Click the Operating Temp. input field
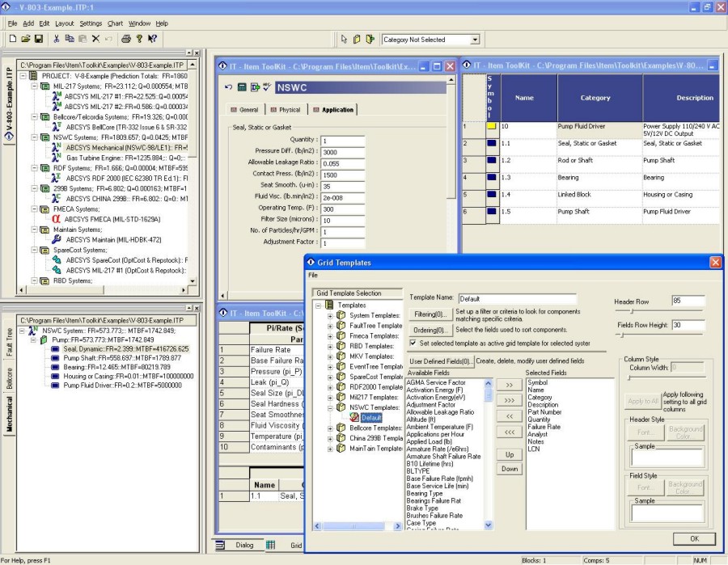This screenshot has height=565, width=728. (x=343, y=209)
